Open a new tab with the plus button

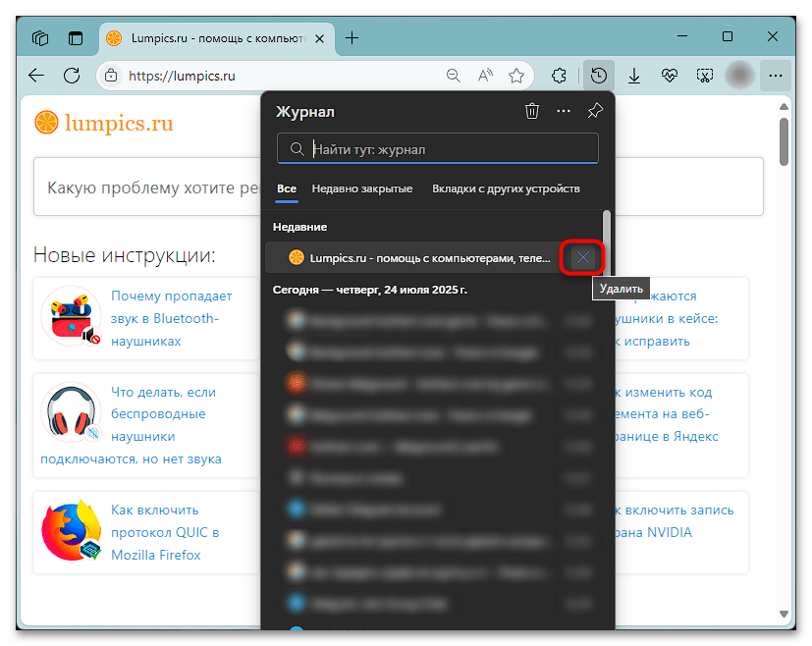pyautogui.click(x=352, y=38)
